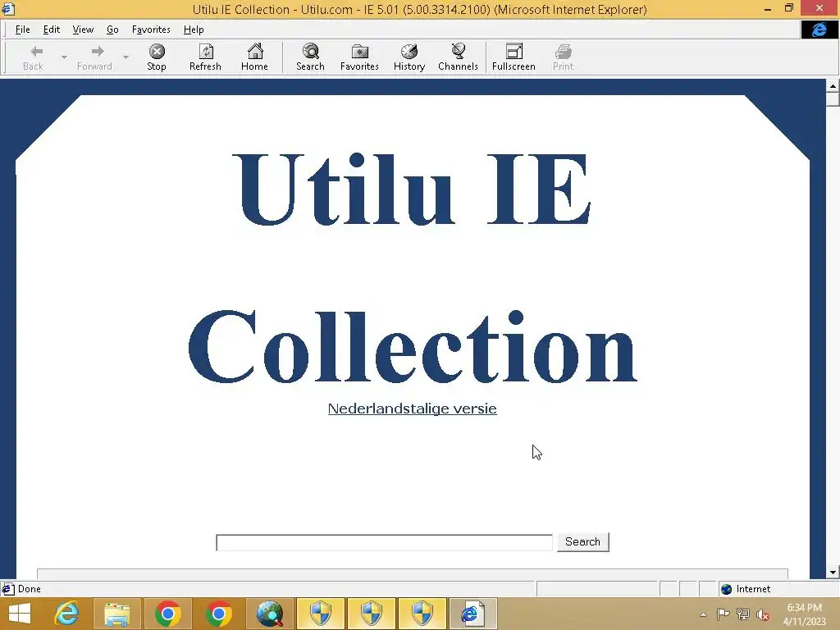Click the window system menu icon
840x630 pixels.
pyautogui.click(x=7, y=8)
